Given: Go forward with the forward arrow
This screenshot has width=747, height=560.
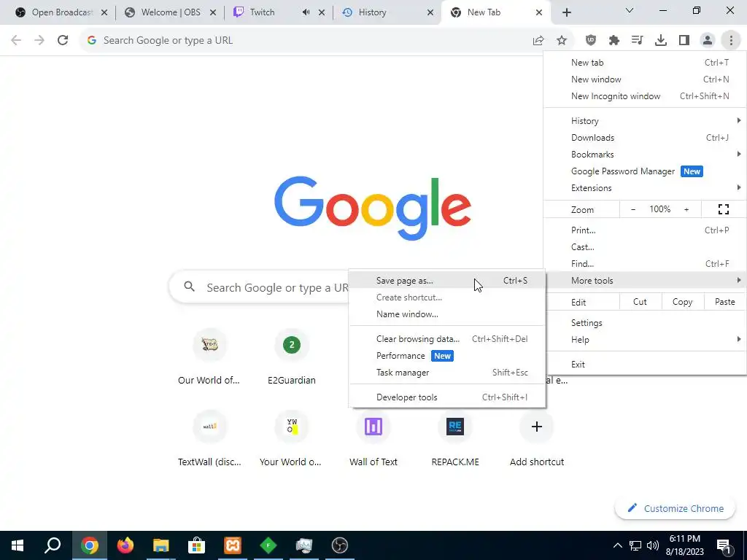Looking at the screenshot, I should (39, 40).
